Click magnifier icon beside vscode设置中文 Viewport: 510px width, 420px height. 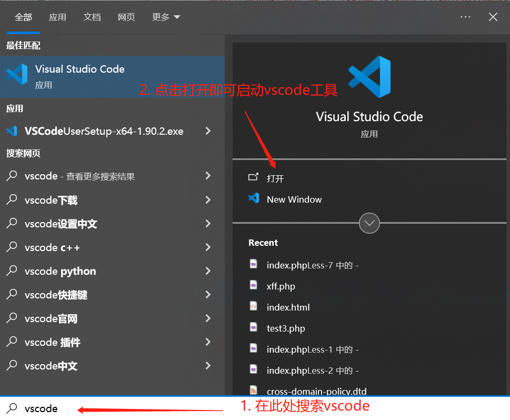coord(12,223)
